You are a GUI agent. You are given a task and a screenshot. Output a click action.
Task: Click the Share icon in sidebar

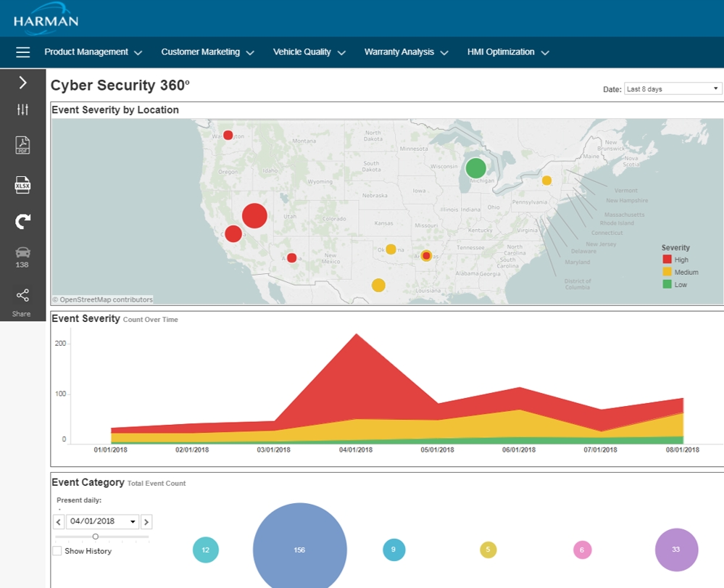[22, 295]
